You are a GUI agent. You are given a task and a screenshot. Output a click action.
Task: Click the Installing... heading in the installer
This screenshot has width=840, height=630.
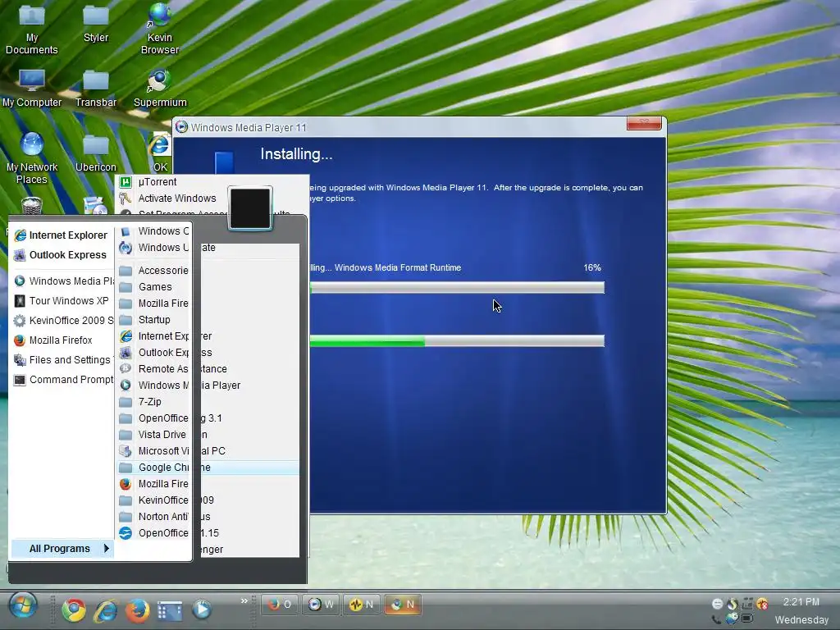tap(296, 154)
